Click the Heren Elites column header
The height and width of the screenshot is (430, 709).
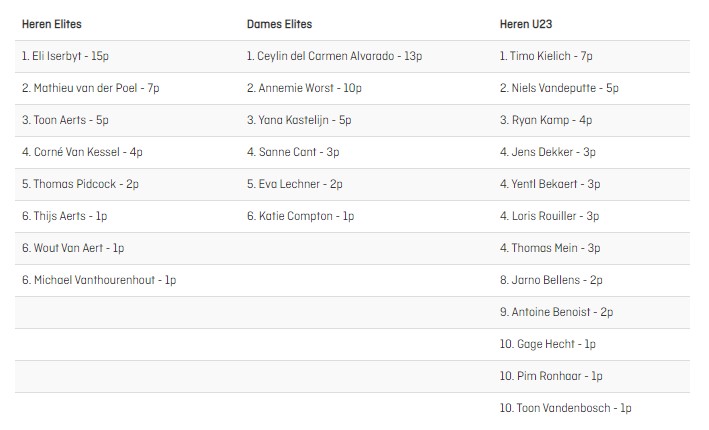click(52, 24)
